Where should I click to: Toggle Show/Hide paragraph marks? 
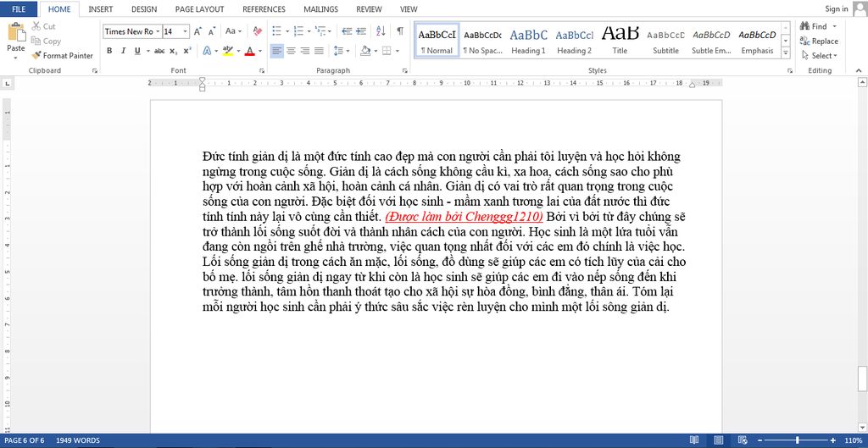tap(400, 31)
